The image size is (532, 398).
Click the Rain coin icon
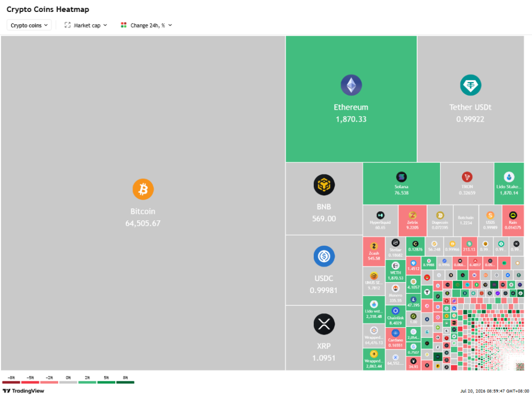tap(513, 215)
